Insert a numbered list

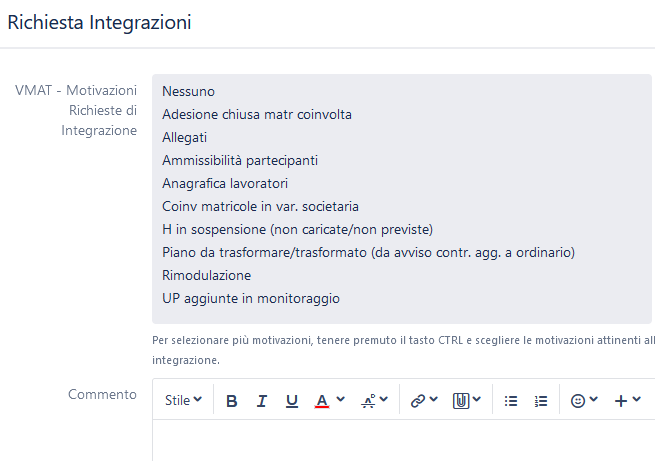pos(541,401)
